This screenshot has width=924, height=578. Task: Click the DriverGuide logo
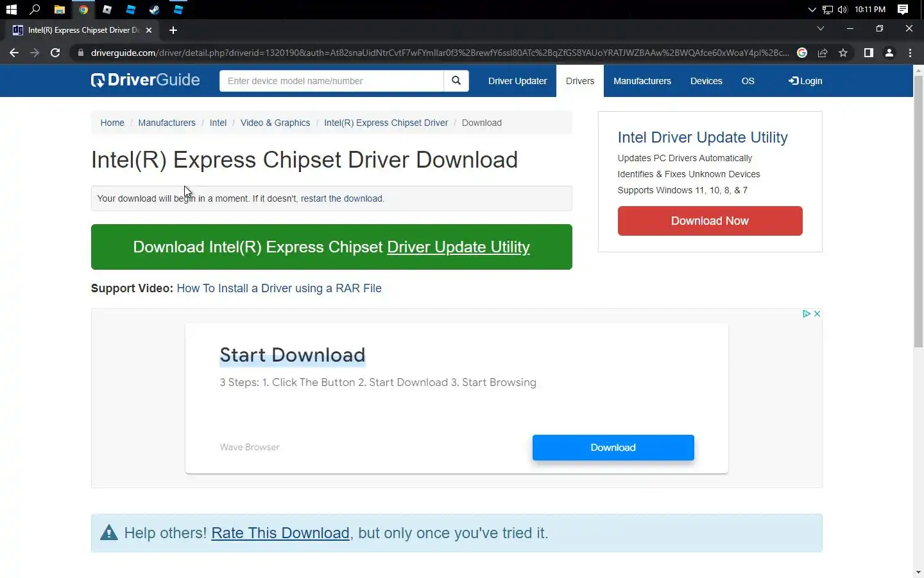[x=146, y=80]
